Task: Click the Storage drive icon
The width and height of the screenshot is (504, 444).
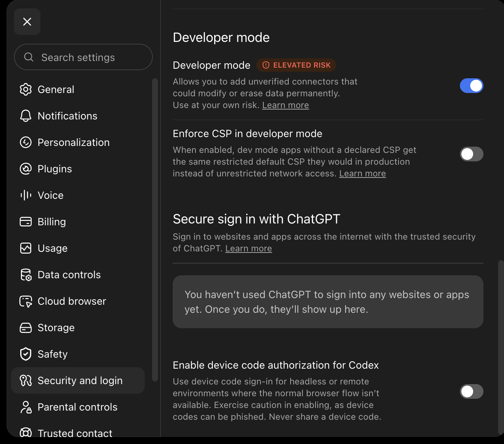Action: coord(26,327)
